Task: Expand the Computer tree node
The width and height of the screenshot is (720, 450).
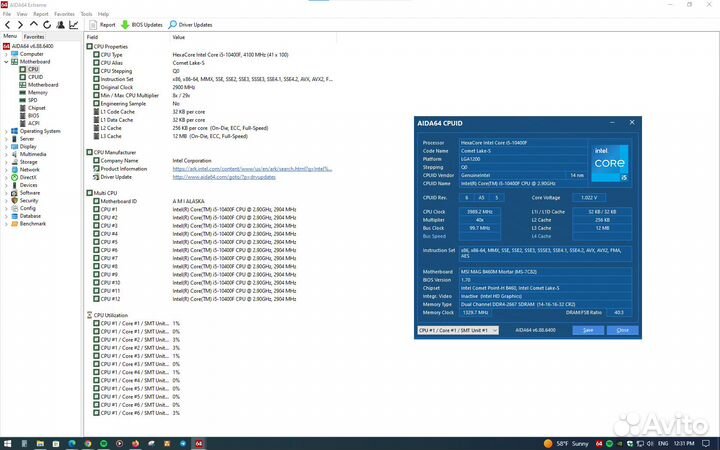Action: pos(6,54)
